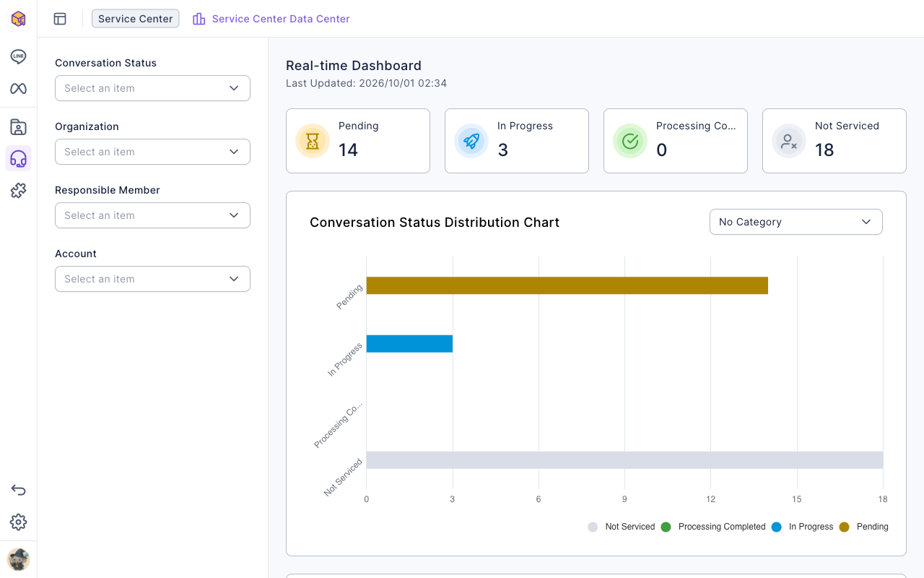Click the Conversation Status Distribution Chart title
This screenshot has height=578, width=924.
tap(435, 223)
